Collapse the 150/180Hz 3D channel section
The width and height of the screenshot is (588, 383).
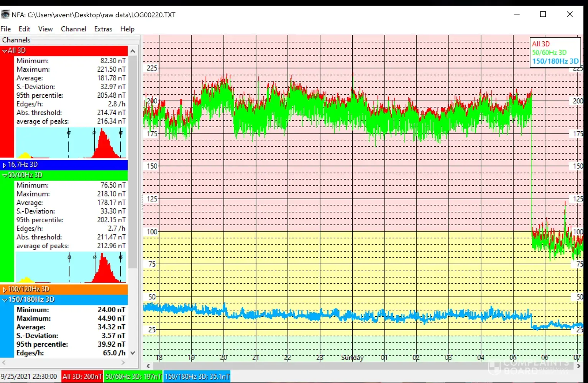(5, 300)
